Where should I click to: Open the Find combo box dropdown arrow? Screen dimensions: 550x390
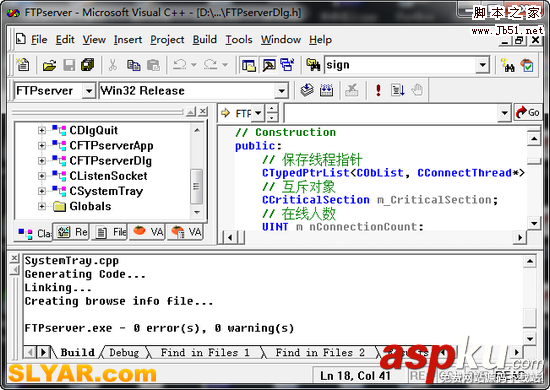483,65
